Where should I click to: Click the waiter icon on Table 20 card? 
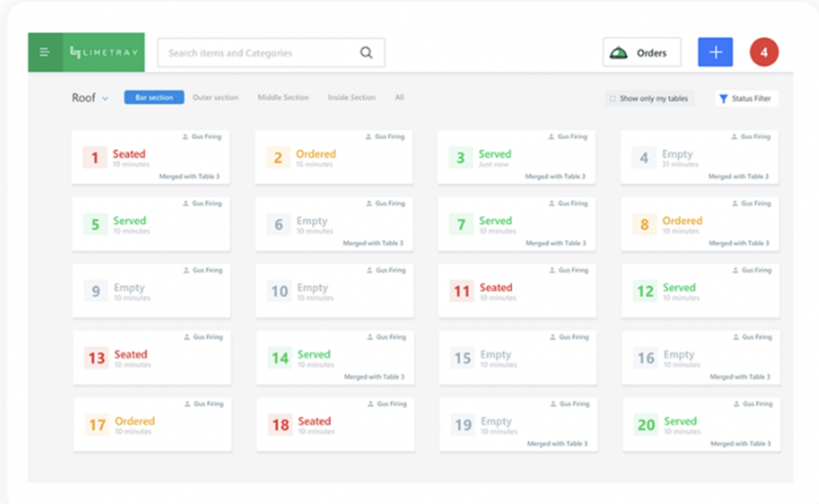click(736, 404)
